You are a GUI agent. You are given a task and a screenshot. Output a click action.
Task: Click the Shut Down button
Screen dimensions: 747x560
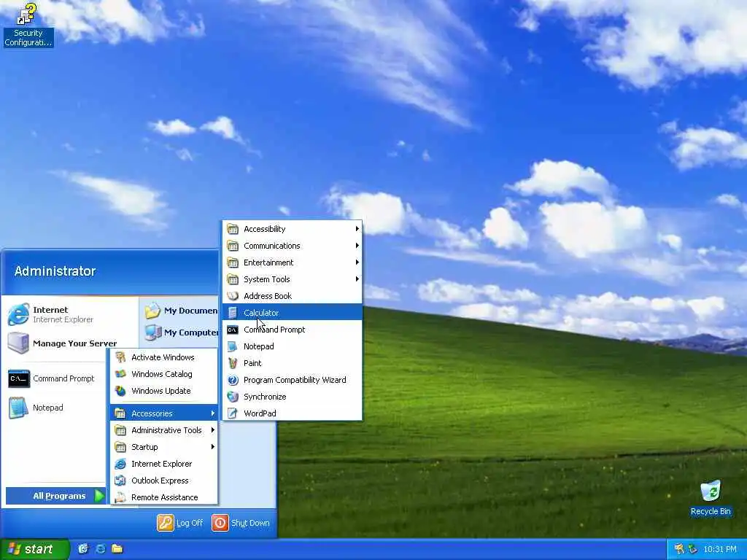click(241, 523)
